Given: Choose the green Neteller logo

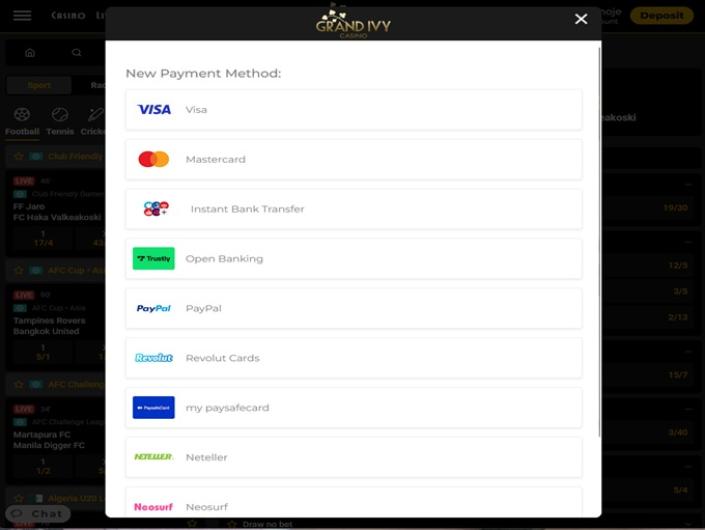Looking at the screenshot, I should (x=154, y=457).
